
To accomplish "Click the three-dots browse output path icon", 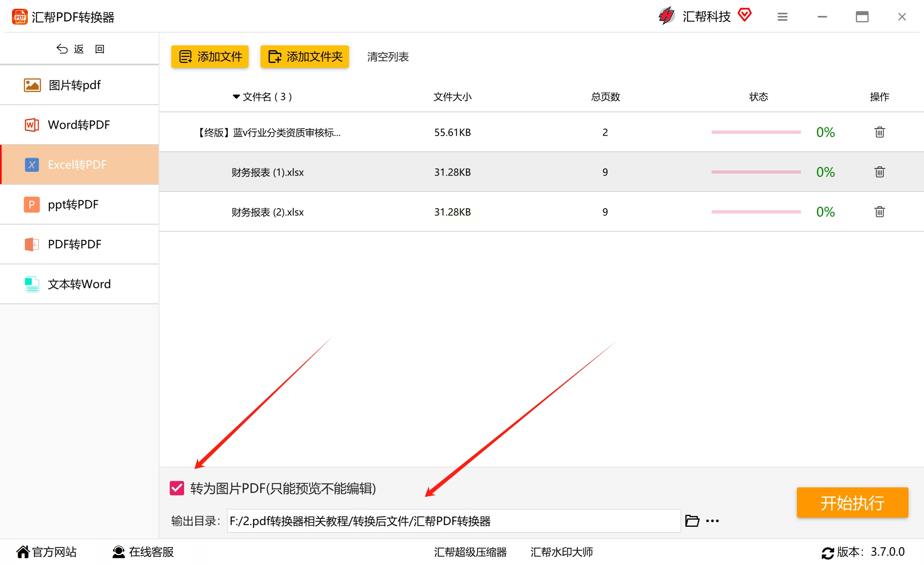I will pos(712,521).
